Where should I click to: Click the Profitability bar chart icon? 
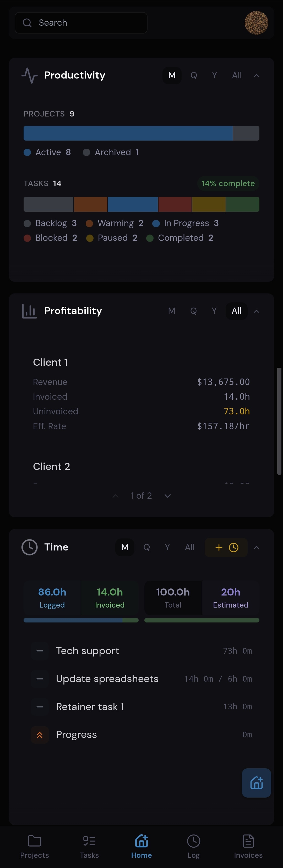coord(29,311)
